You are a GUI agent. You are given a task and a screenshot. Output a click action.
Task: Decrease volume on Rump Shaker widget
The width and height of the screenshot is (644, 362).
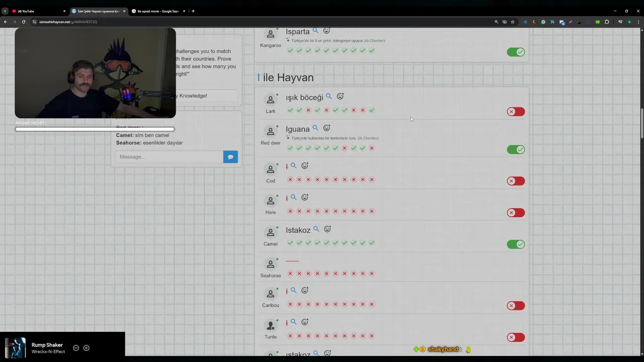76,348
